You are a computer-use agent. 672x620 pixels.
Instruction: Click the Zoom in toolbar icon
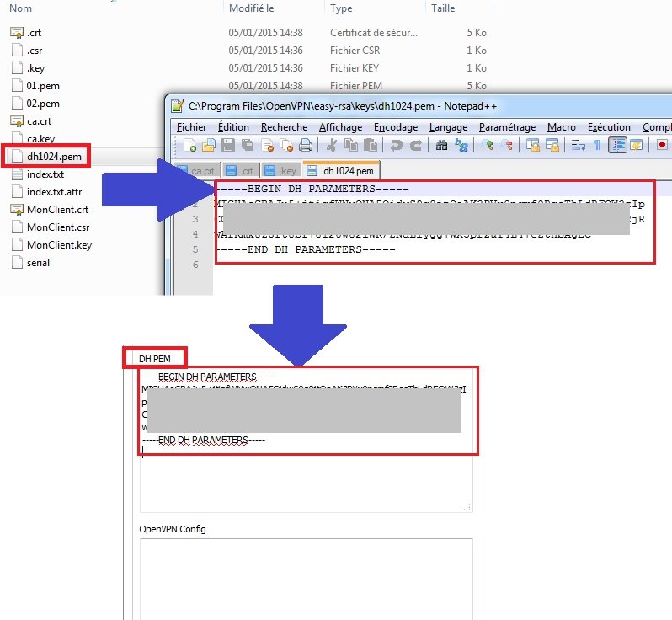click(x=486, y=146)
